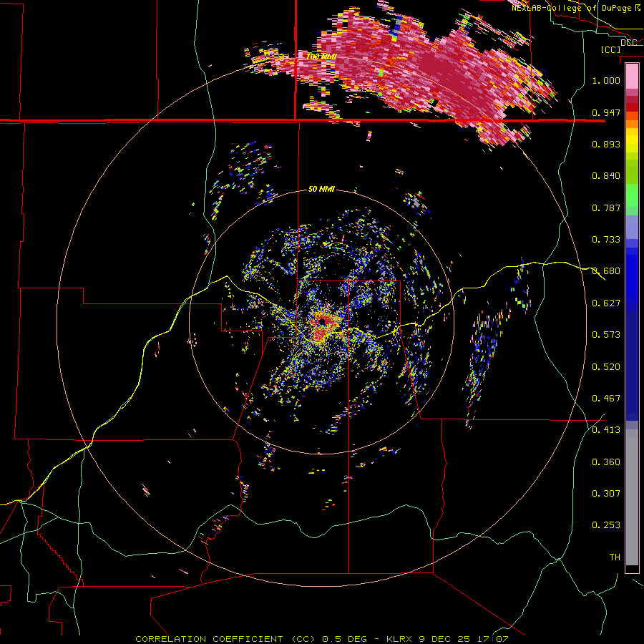
Task: Click the 100 NMI range ring label
Action: click(x=321, y=57)
